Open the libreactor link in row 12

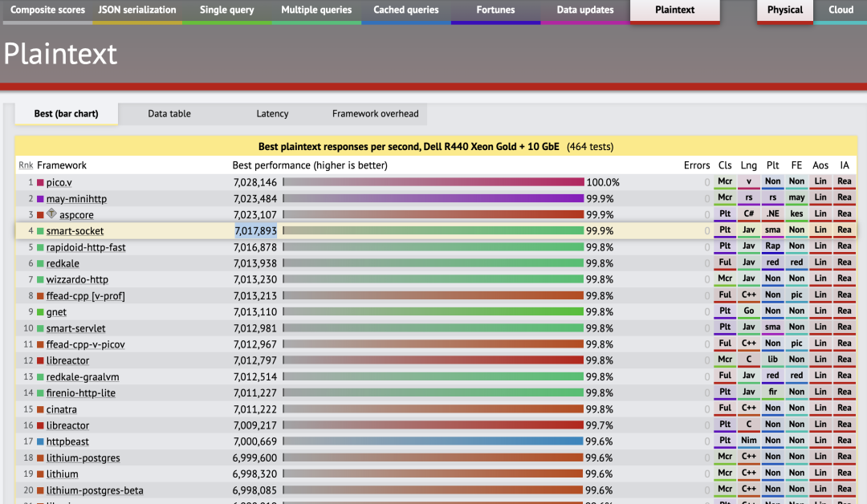click(67, 360)
